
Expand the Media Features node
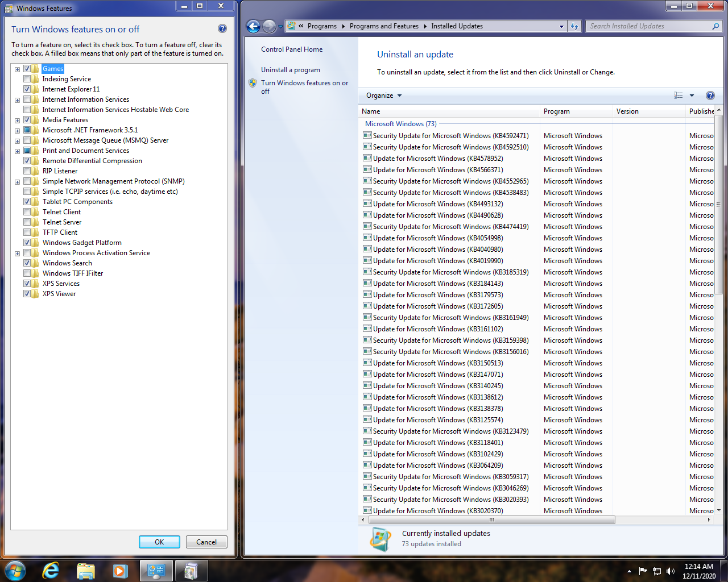tap(17, 120)
